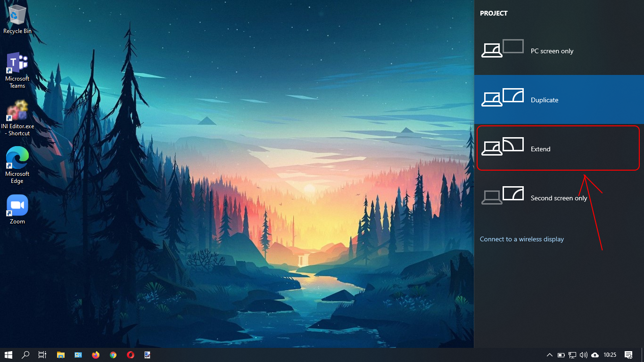This screenshot has width=644, height=362.
Task: Open taskbar search magnifier
Action: click(x=26, y=355)
